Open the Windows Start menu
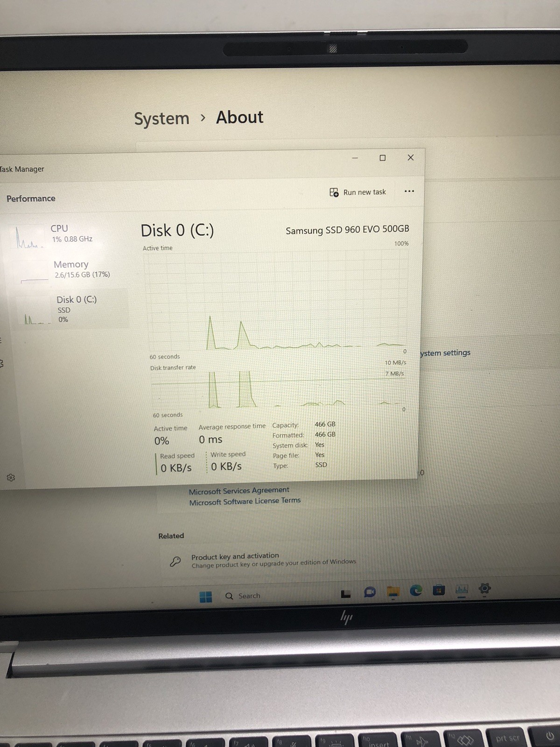The image size is (560, 747). (x=205, y=597)
